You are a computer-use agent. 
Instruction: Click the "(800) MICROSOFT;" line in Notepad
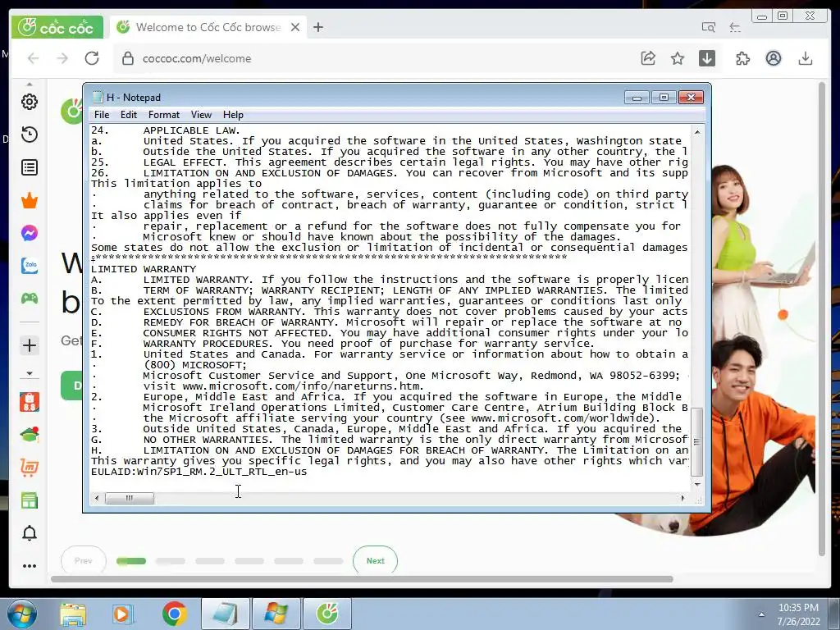195,365
